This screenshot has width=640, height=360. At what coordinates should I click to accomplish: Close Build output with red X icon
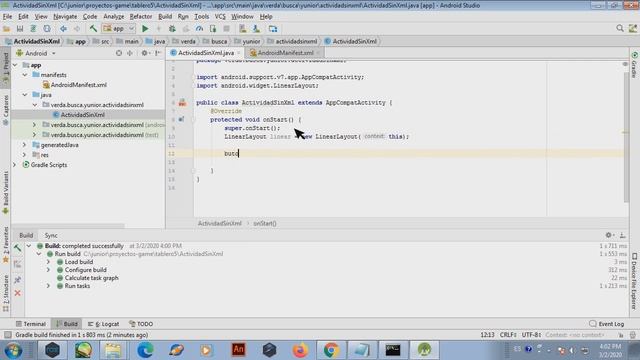coord(18,293)
